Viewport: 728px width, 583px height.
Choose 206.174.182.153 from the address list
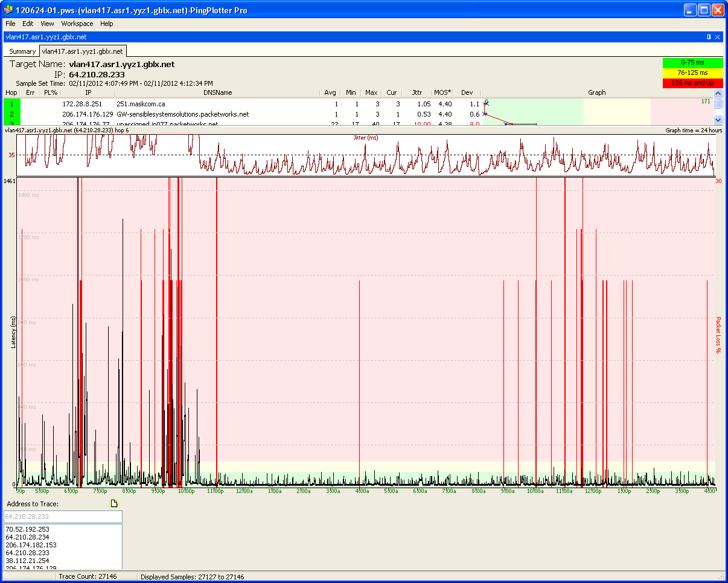point(31,545)
